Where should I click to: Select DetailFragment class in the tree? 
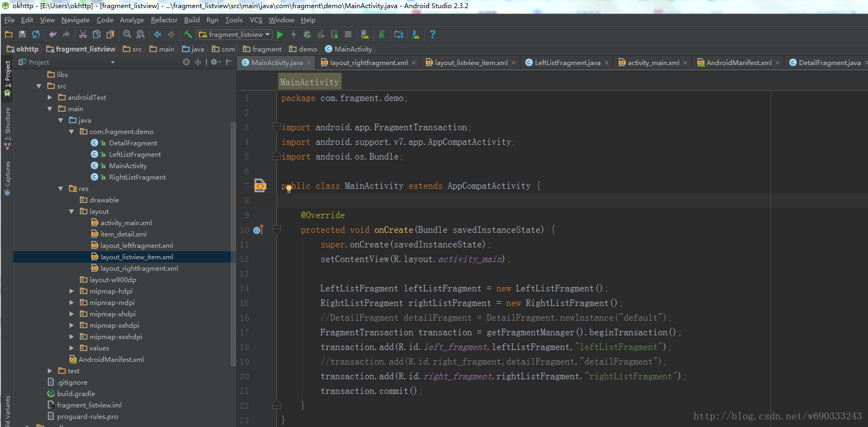pyautogui.click(x=133, y=143)
